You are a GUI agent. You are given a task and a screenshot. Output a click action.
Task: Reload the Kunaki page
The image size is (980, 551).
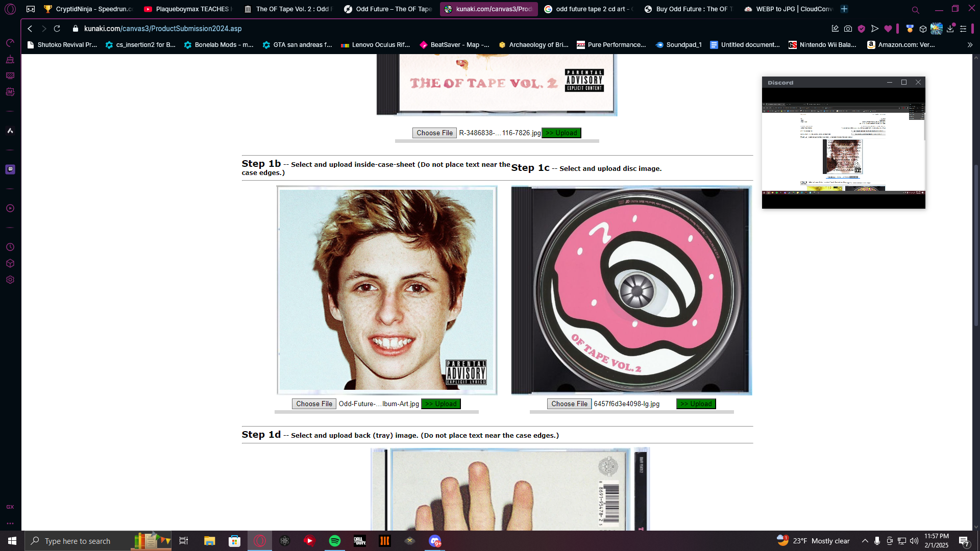(57, 29)
